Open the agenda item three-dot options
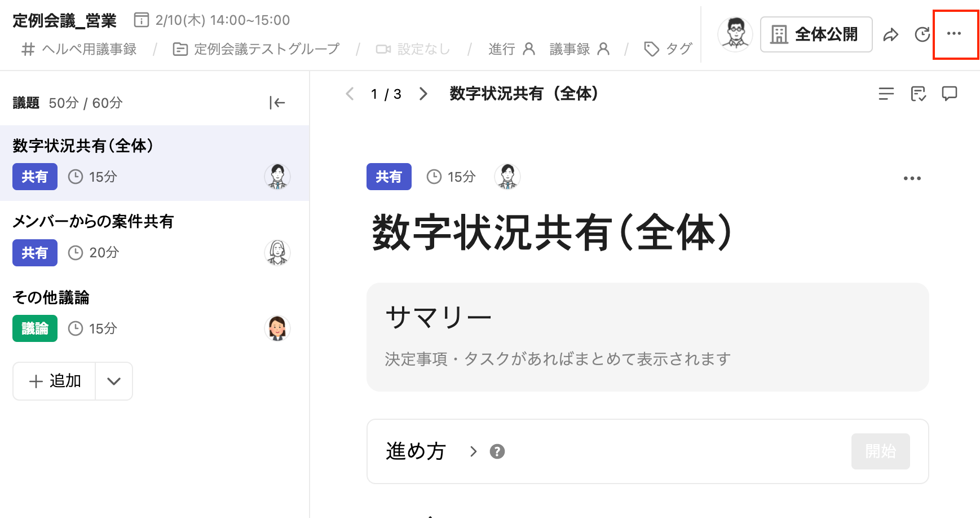This screenshot has height=518, width=980. tap(912, 178)
